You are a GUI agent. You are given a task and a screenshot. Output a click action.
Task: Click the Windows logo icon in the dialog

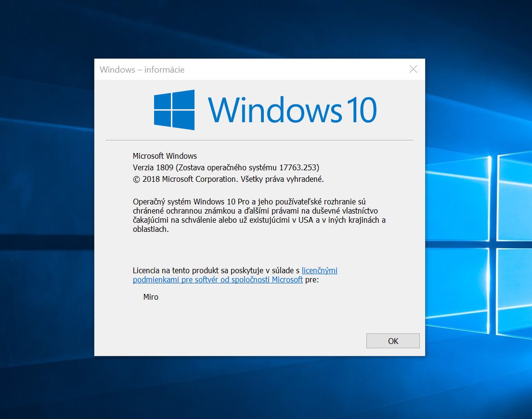coord(174,110)
